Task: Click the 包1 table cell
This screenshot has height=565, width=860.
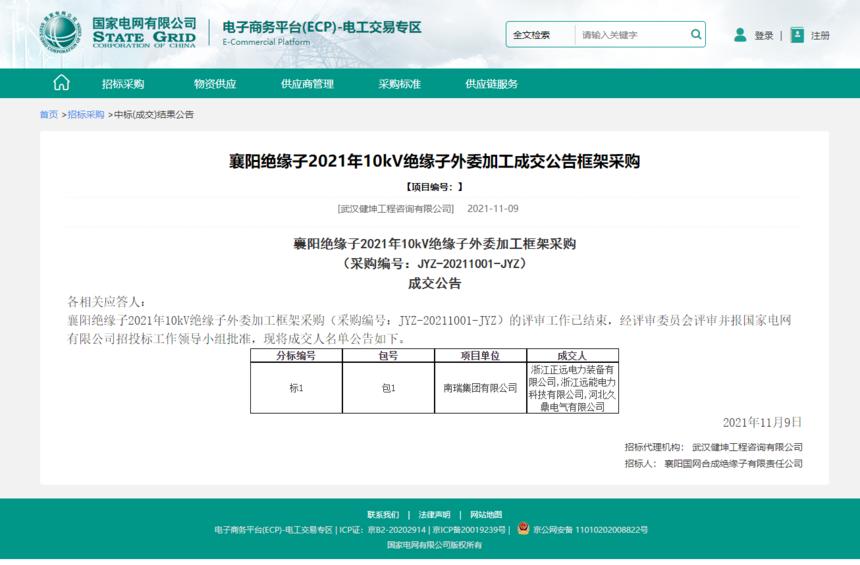Action: 388,388
